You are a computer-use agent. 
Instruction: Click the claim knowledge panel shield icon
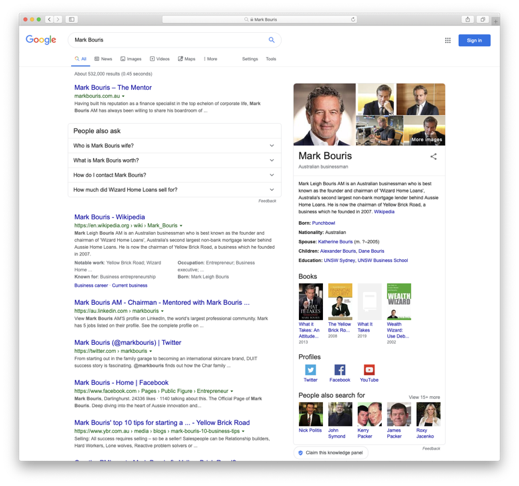point(300,453)
